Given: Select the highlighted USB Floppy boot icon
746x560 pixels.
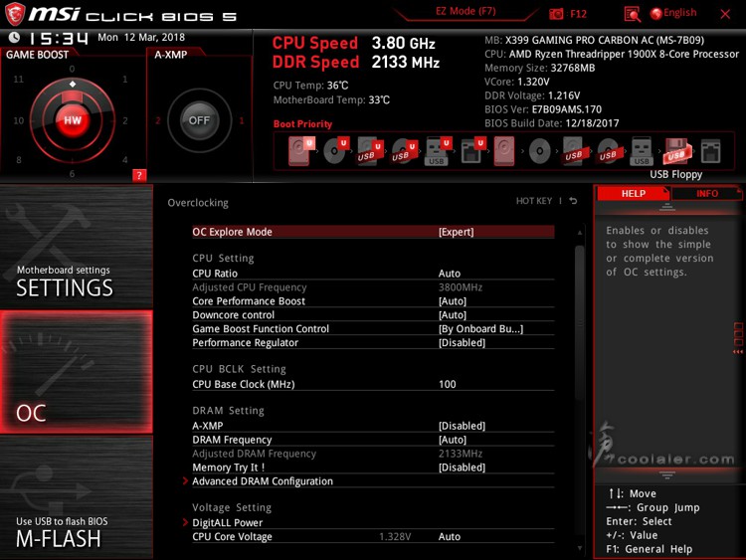Looking at the screenshot, I should (x=675, y=151).
